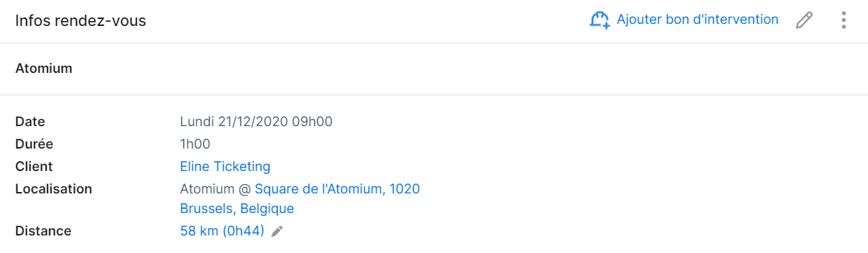Click the 'Atomium @' location name text
Viewport: 868px width, 253px height.
coord(216,189)
